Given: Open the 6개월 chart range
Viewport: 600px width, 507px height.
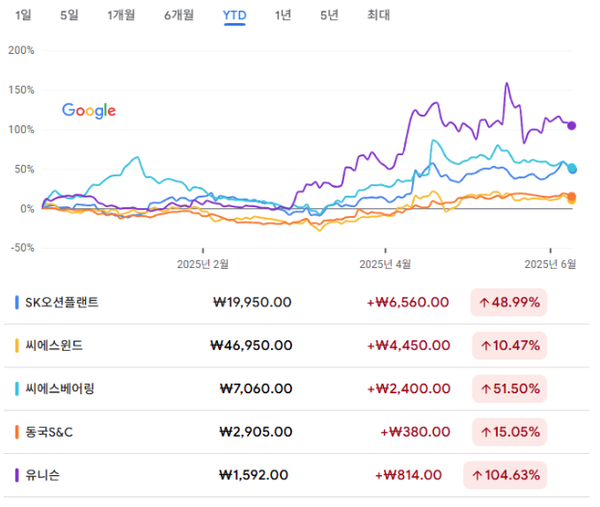Looking at the screenshot, I should pos(179,15).
